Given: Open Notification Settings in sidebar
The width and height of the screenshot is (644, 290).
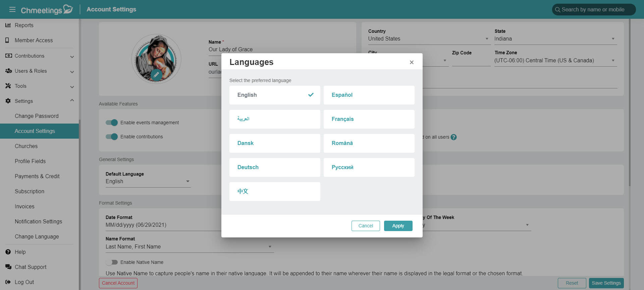Looking at the screenshot, I should pos(39,221).
